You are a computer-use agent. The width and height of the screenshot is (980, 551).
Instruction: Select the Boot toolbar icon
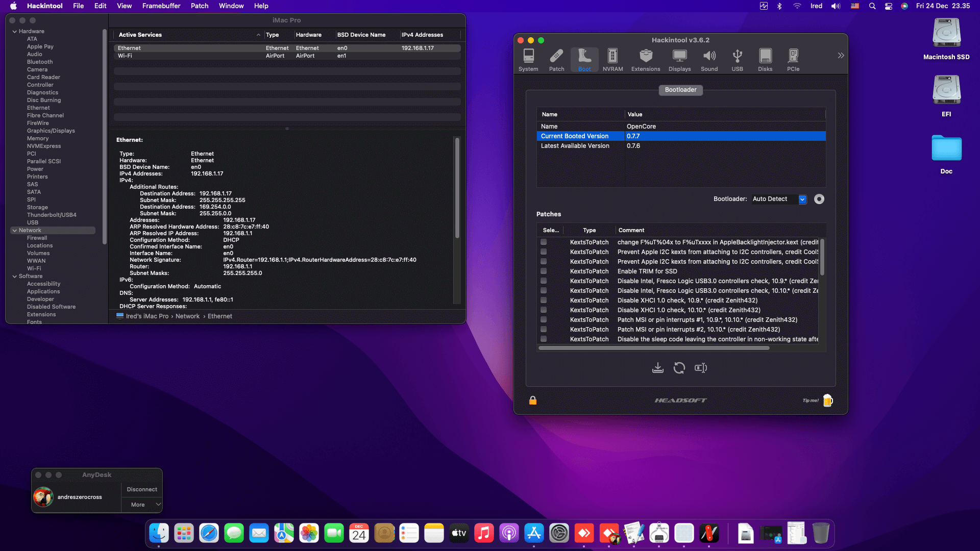click(584, 60)
